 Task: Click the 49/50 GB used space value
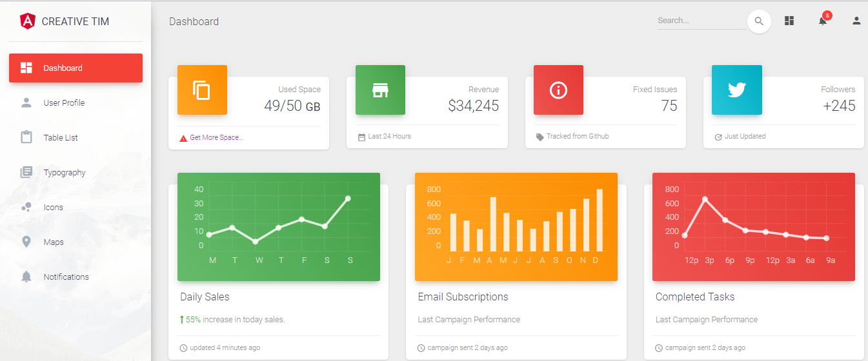tap(292, 106)
